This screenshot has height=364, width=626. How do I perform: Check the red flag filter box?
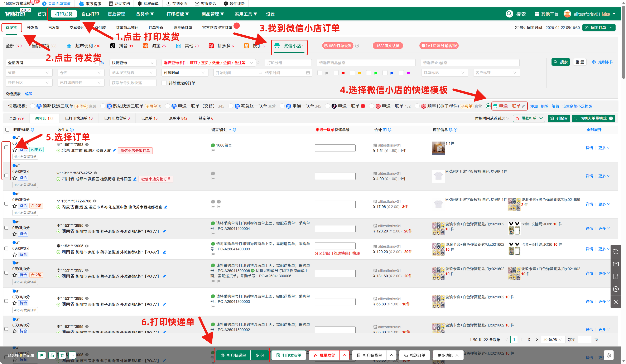tap(336, 73)
